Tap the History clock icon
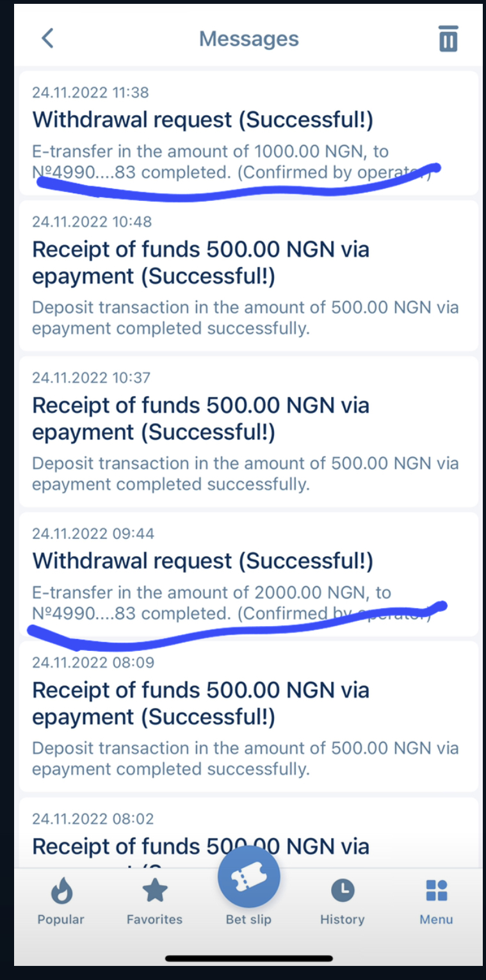 click(343, 890)
